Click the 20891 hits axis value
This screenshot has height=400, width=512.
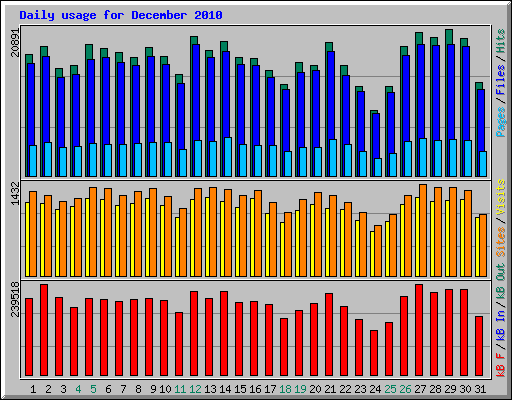16,43
